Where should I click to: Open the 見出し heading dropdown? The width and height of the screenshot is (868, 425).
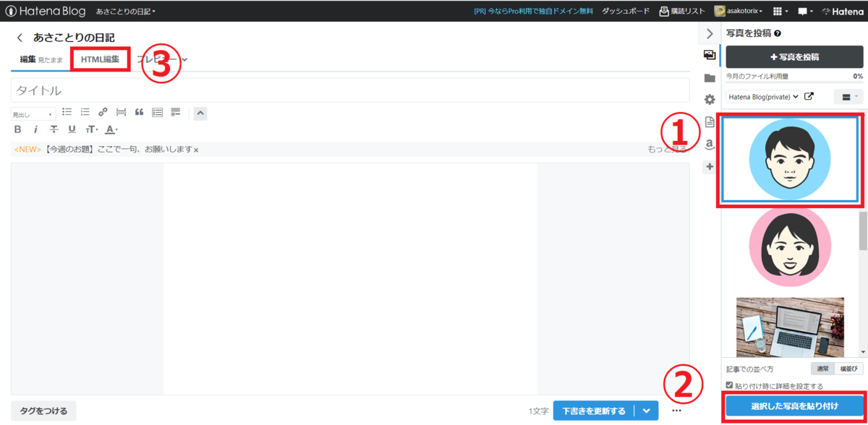pos(33,114)
